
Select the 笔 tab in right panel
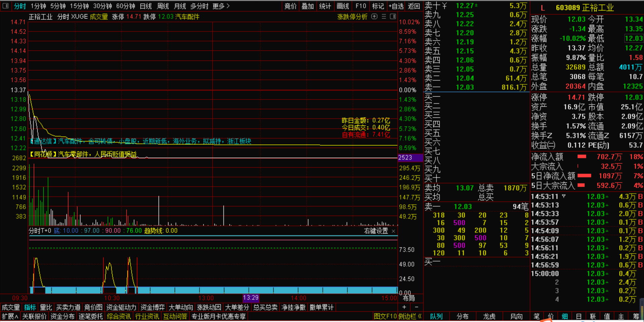537,316
